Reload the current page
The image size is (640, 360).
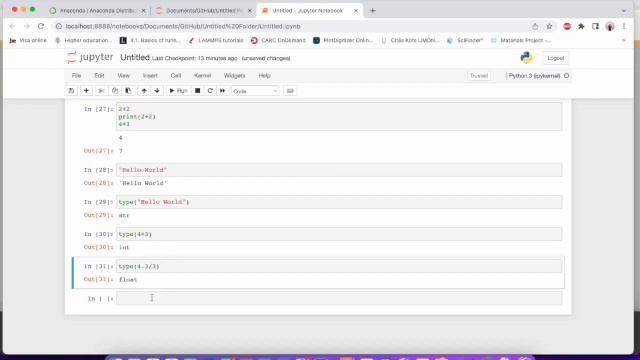(x=41, y=26)
